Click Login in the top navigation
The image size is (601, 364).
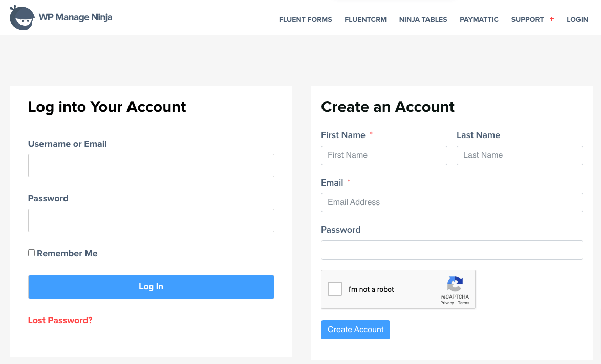pyautogui.click(x=577, y=20)
